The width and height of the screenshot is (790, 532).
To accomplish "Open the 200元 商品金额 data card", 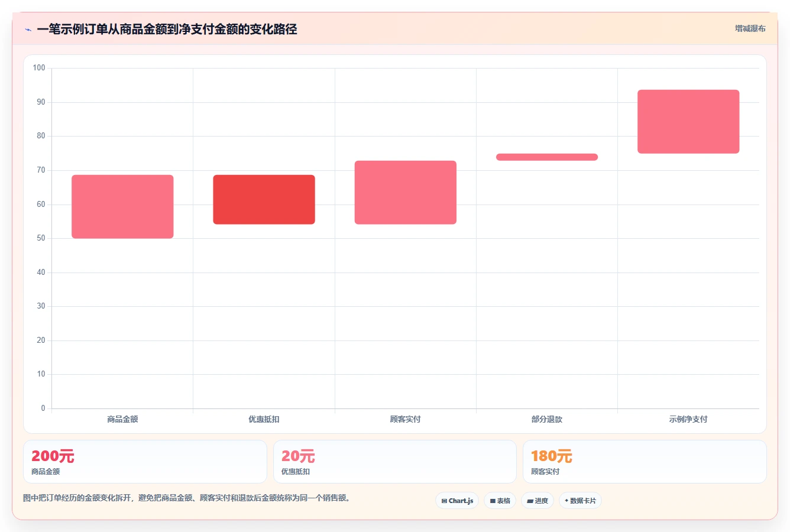I will pos(145,462).
